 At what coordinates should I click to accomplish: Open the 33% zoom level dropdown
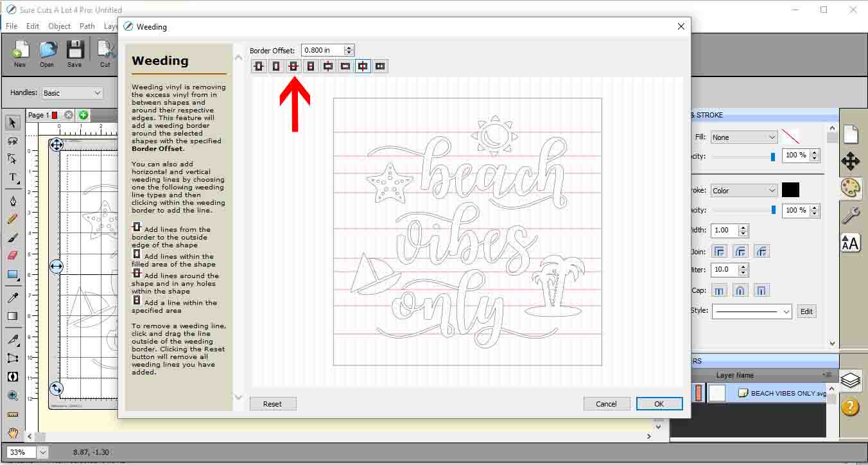(x=43, y=452)
